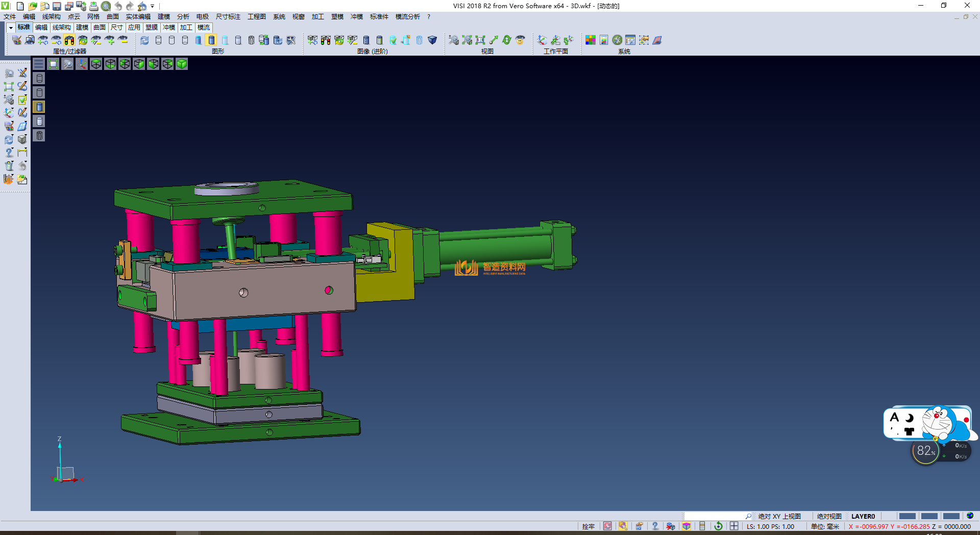This screenshot has height=535, width=980.
Task: Click the search input field in status bar
Action: pyautogui.click(x=715, y=516)
